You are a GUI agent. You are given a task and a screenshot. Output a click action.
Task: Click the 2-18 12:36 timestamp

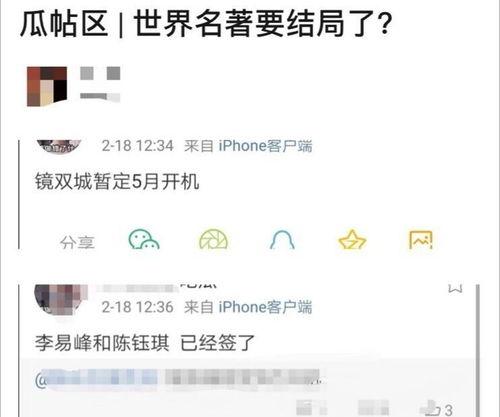click(x=137, y=307)
